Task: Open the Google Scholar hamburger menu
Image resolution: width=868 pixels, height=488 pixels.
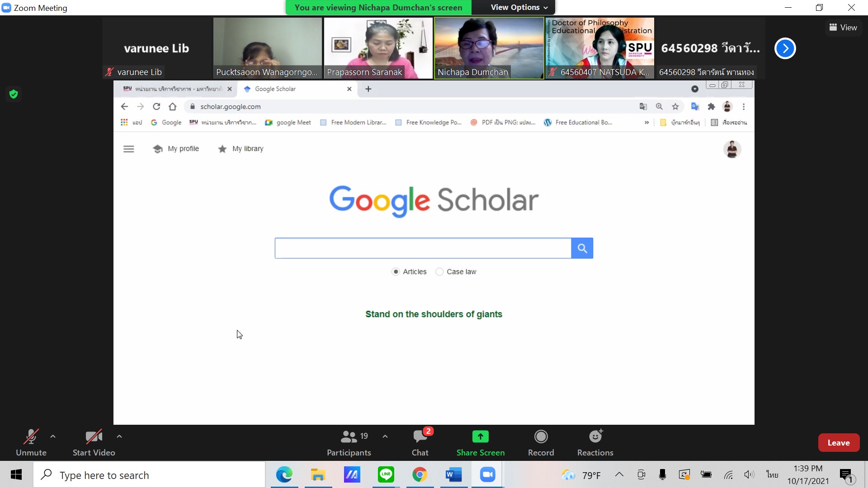Action: click(129, 149)
